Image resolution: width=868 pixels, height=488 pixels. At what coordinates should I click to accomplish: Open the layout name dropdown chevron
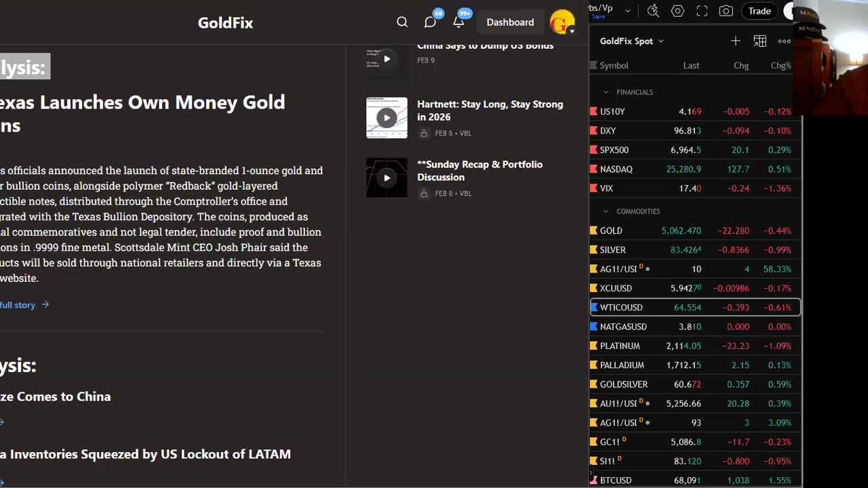click(627, 11)
